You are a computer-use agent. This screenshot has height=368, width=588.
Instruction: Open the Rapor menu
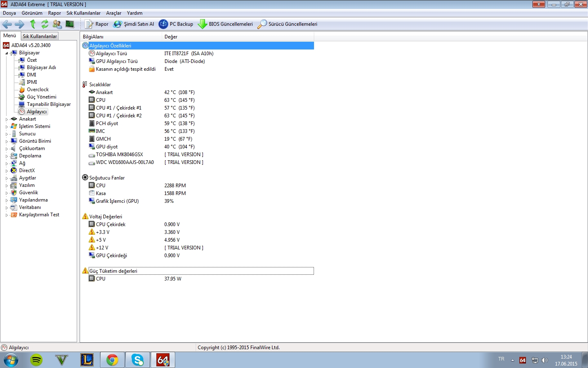[54, 13]
